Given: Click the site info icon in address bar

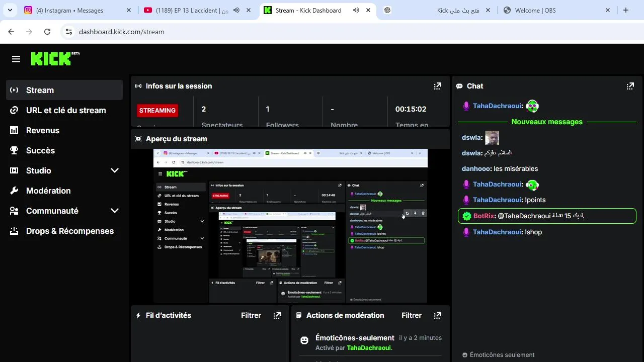Looking at the screenshot, I should [x=69, y=32].
